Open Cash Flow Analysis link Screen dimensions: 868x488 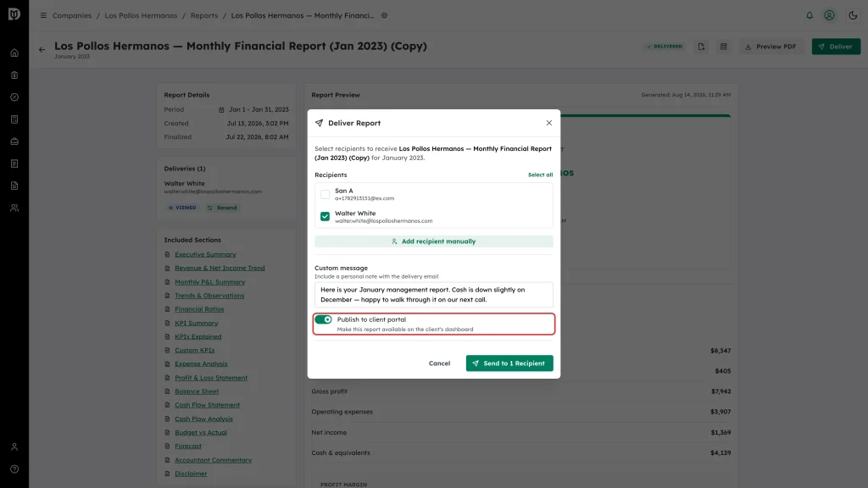point(203,419)
